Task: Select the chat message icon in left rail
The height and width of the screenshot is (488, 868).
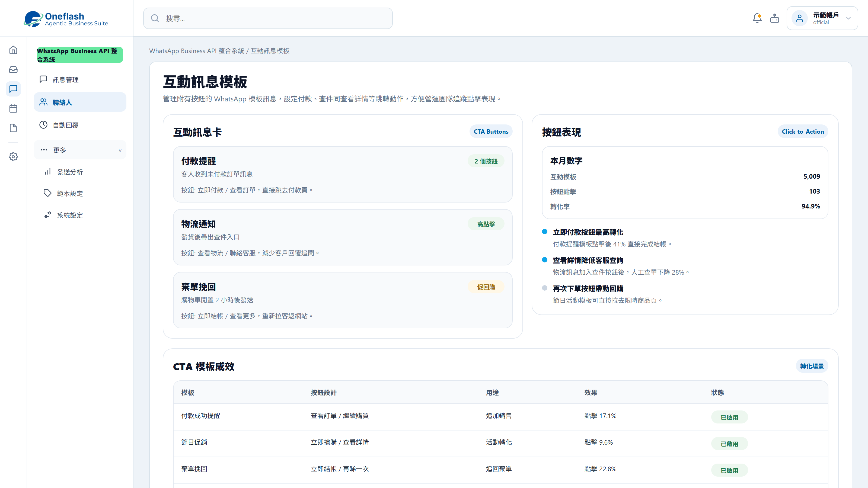Action: pos(13,89)
